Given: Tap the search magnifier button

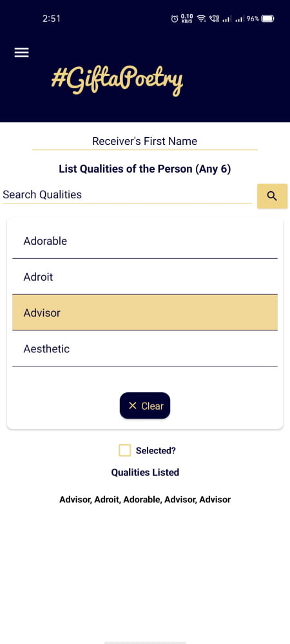Looking at the screenshot, I should click(272, 196).
